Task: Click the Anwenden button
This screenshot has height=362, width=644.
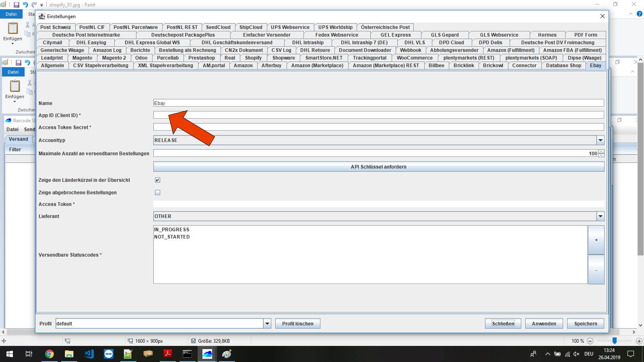Action: point(544,323)
